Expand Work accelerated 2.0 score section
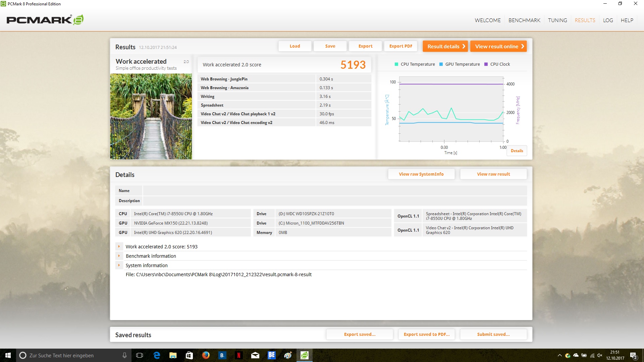 119,246
